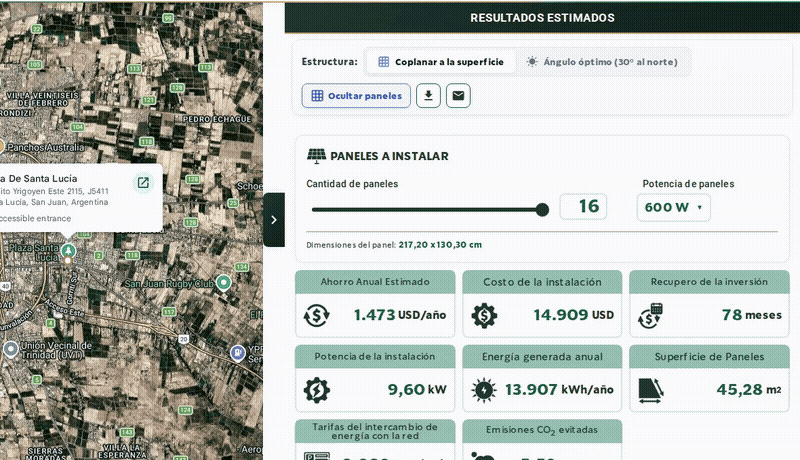The image size is (800, 460).
Task: Open Santa Lucía place in new window icon
Action: (x=143, y=183)
